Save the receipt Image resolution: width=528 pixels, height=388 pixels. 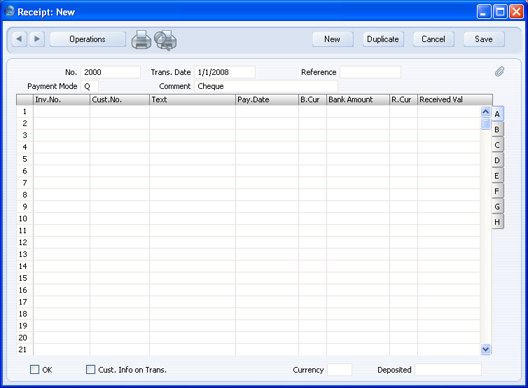pos(484,39)
